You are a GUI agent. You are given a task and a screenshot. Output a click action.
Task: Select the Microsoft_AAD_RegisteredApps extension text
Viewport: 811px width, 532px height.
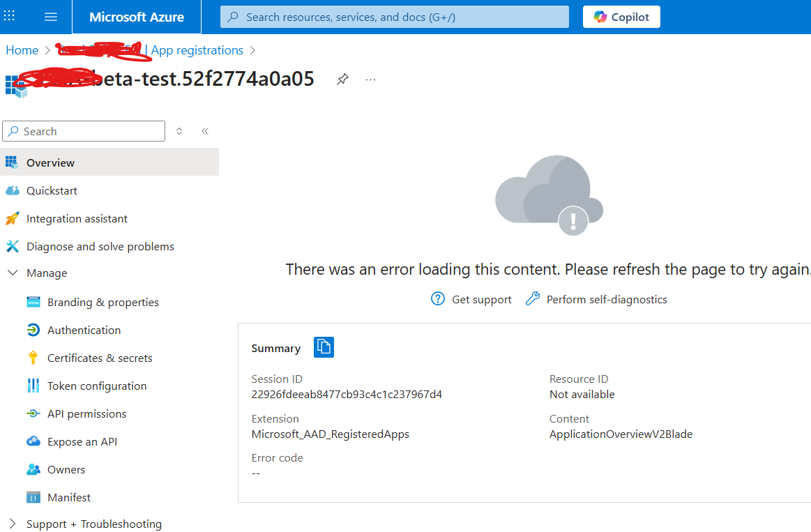pos(330,434)
